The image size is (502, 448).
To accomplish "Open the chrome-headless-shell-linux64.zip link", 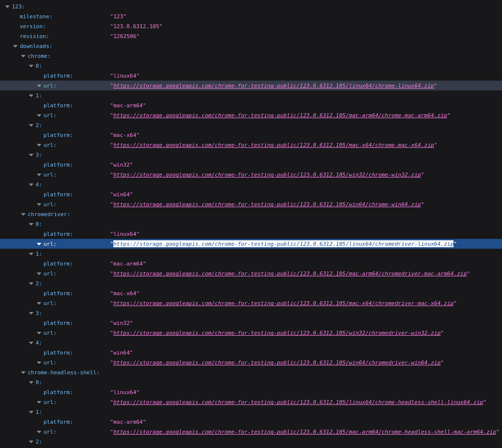I will pos(298,403).
